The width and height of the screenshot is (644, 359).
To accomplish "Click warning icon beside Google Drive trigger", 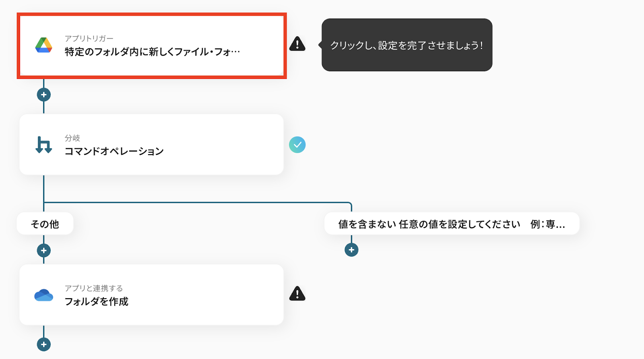I will 297,44.
